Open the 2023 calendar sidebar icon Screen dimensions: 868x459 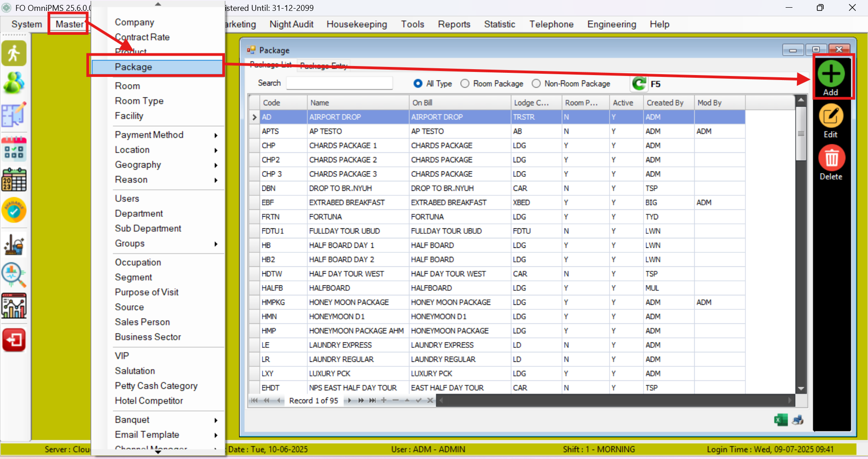point(14,180)
